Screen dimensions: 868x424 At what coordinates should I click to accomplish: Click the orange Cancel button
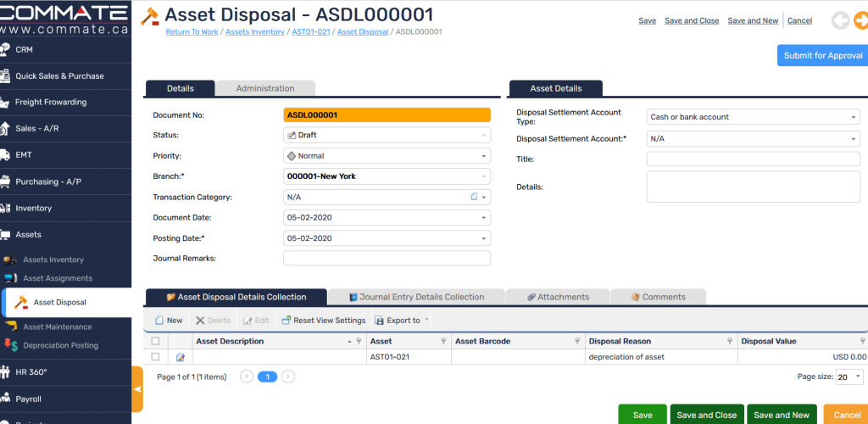847,416
